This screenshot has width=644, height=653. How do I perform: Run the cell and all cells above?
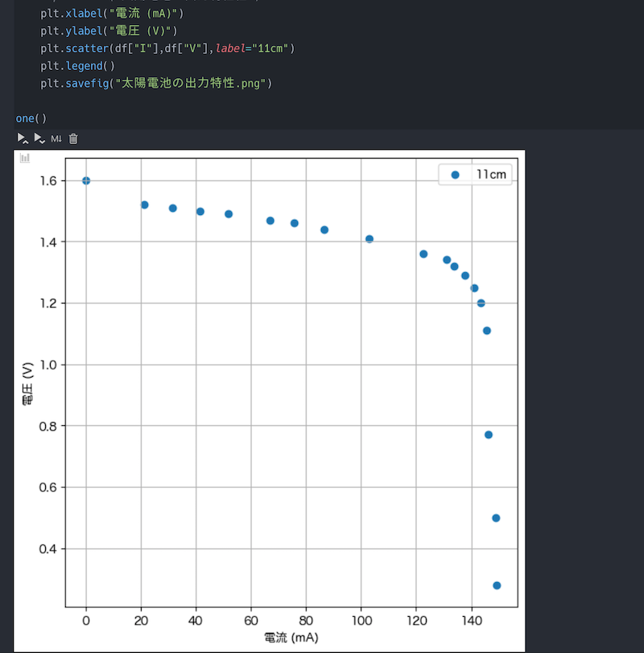click(22, 138)
